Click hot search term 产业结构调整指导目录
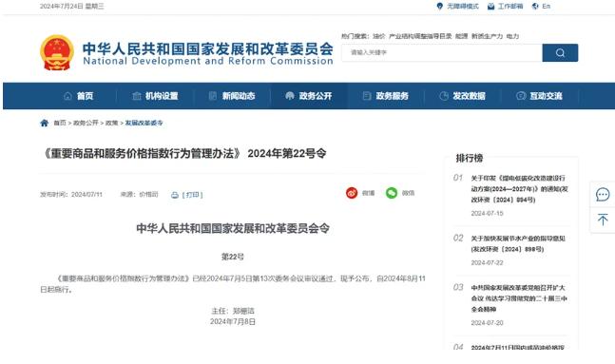The width and height of the screenshot is (615, 364). (x=420, y=36)
